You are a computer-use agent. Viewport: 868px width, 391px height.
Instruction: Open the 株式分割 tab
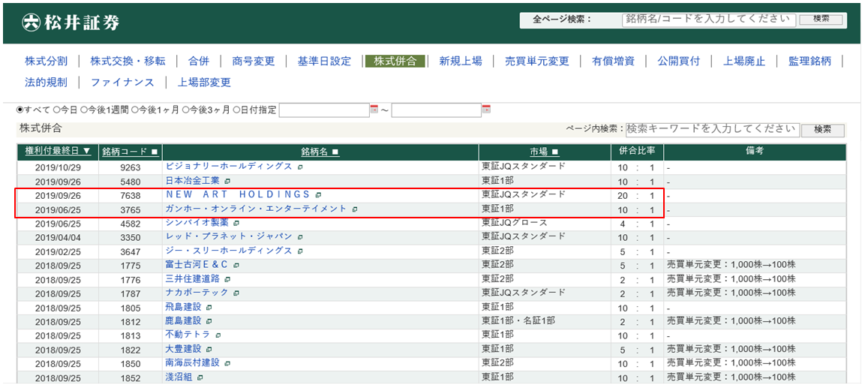tap(47, 62)
